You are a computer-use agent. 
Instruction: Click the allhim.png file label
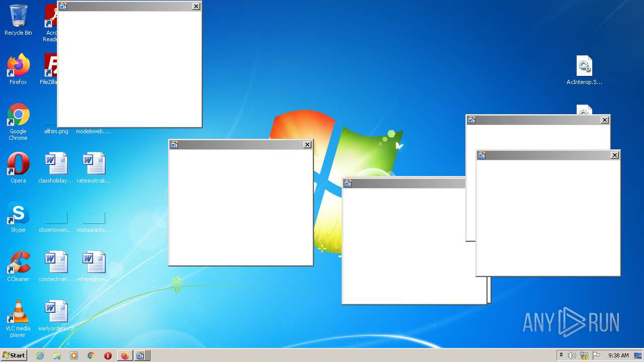56,131
